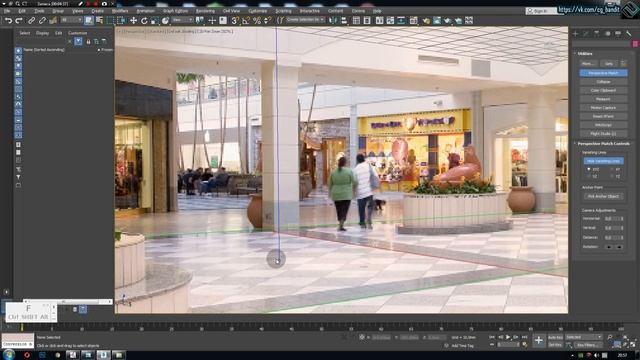This screenshot has height=360, width=640.
Task: Click the Play Animation button
Action: pyautogui.click(x=508, y=337)
